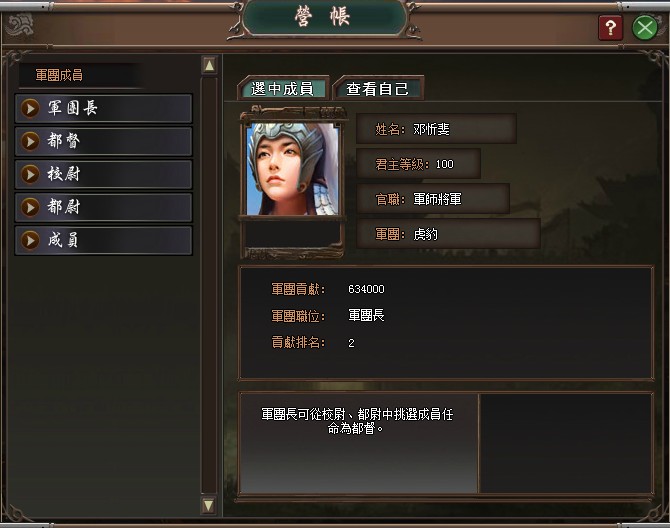
Task: Click the 軍團成員 header label
Action: pos(59,75)
